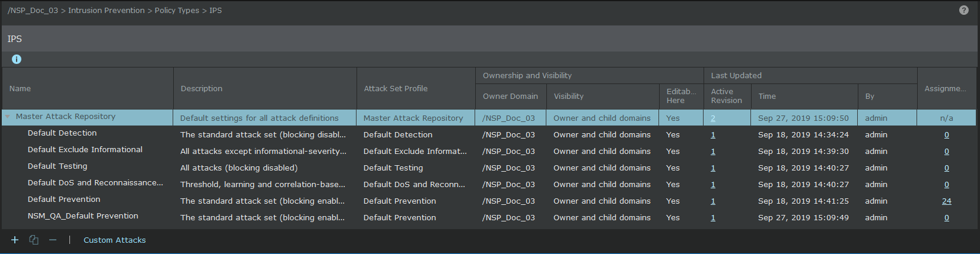This screenshot has height=254, width=980.
Task: Delete policy using the minus icon
Action: [53, 240]
